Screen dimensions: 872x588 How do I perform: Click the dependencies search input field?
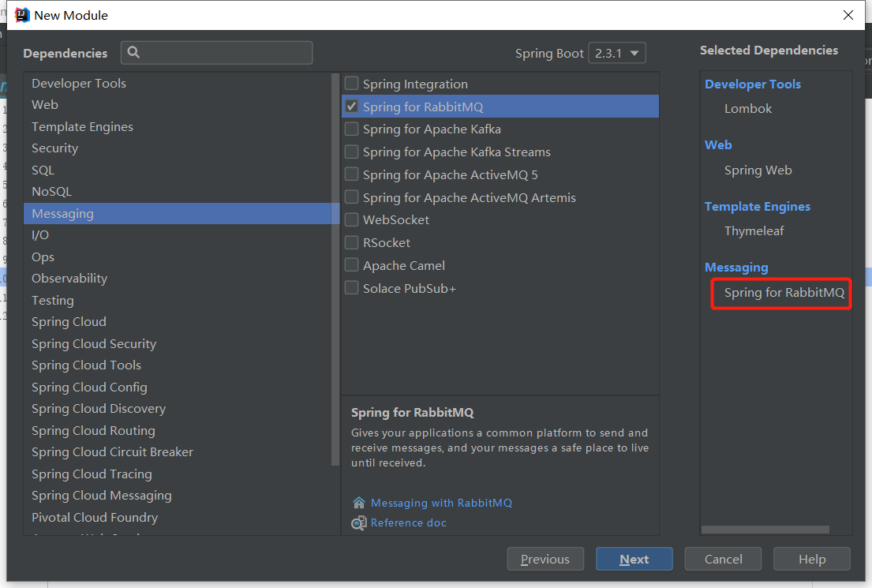click(217, 52)
